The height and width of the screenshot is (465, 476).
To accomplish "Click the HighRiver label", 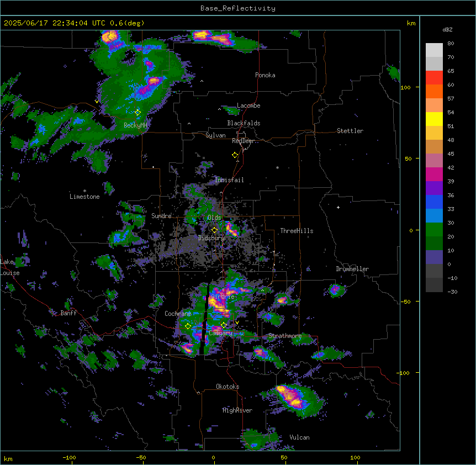I will (x=237, y=410).
